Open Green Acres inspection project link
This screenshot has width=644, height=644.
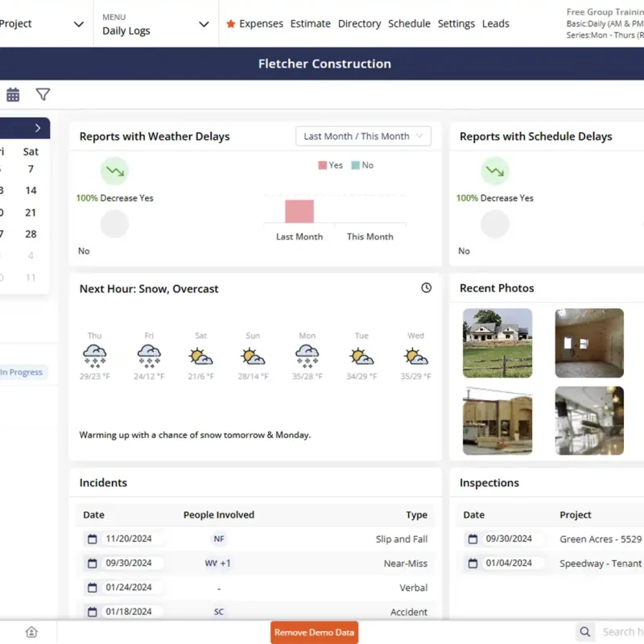click(x=601, y=539)
